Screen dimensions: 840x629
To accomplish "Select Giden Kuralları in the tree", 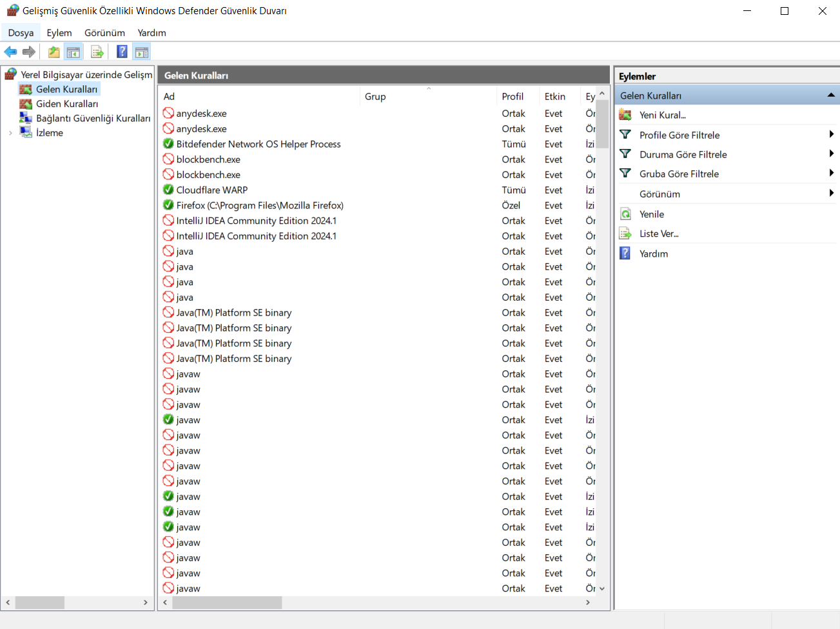I will (x=67, y=104).
